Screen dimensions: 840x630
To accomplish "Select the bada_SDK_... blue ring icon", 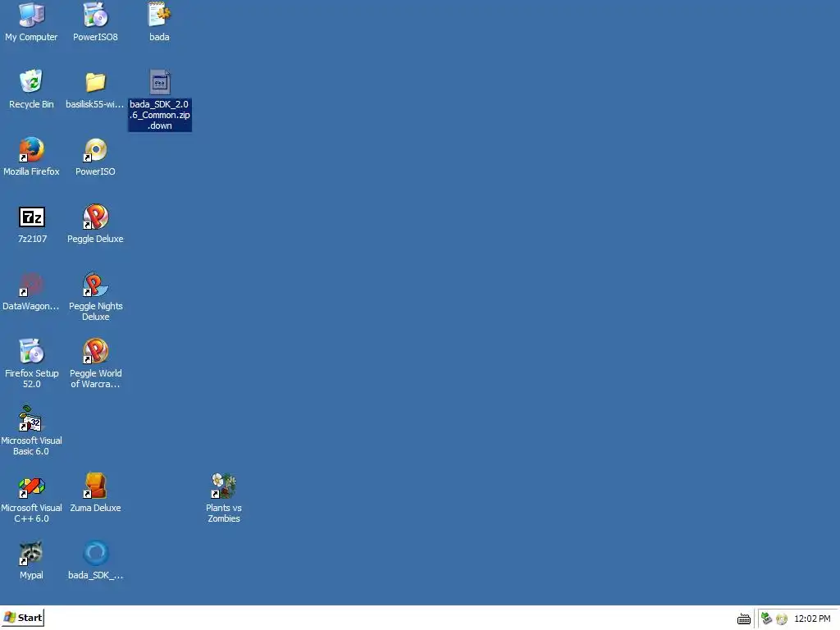I will (x=95, y=554).
